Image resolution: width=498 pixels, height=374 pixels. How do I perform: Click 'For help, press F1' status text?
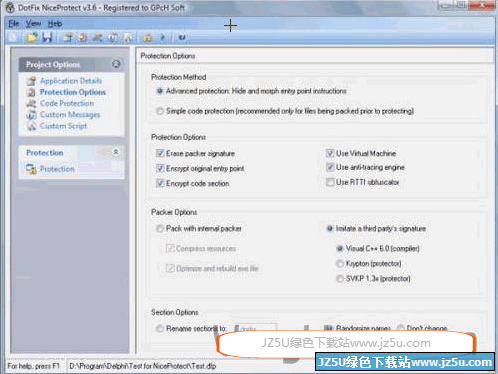pos(33,366)
